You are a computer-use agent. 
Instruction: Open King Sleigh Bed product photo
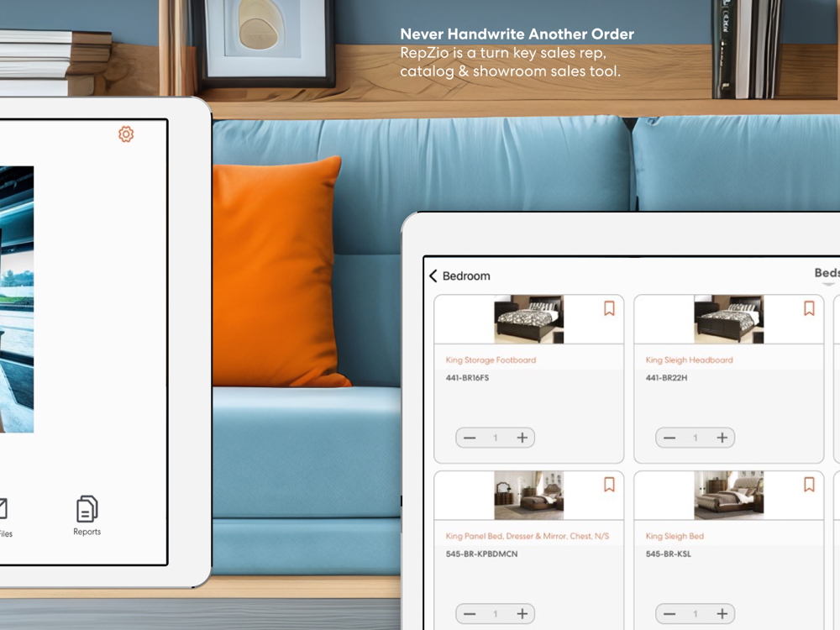(728, 496)
